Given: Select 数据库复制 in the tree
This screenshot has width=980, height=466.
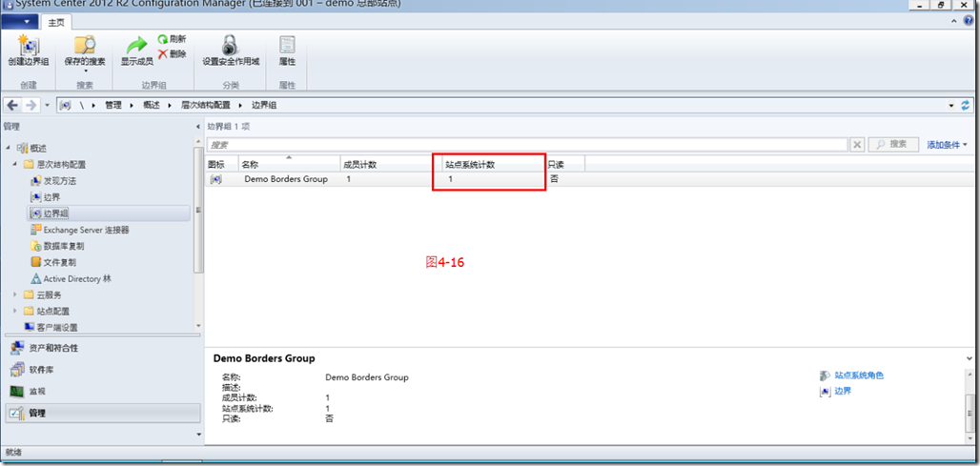Looking at the screenshot, I should 57,246.
